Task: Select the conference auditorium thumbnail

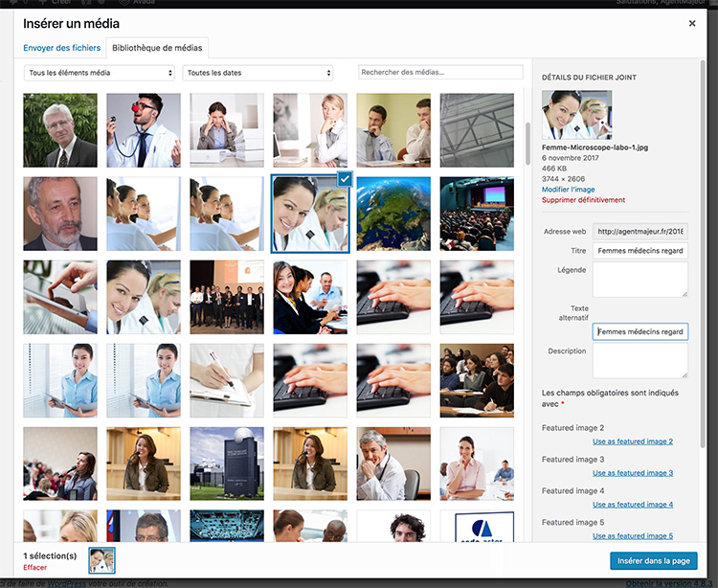Action: click(477, 214)
